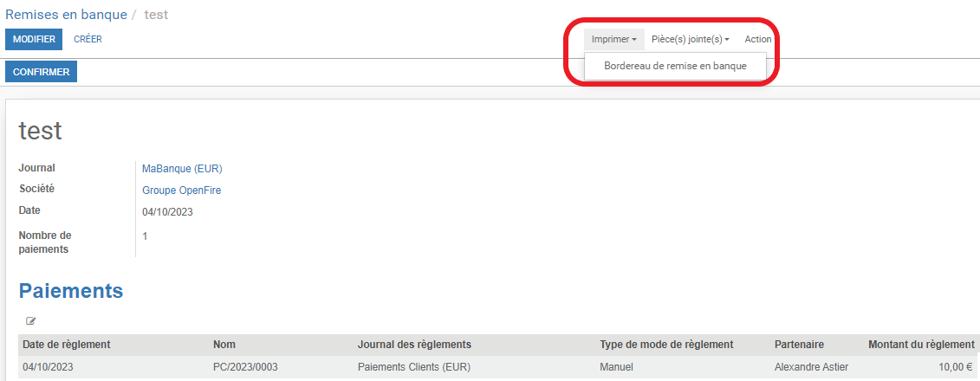Select Bordereau de remise en banque
Viewport: 980px width, 381px height.
[x=675, y=66]
